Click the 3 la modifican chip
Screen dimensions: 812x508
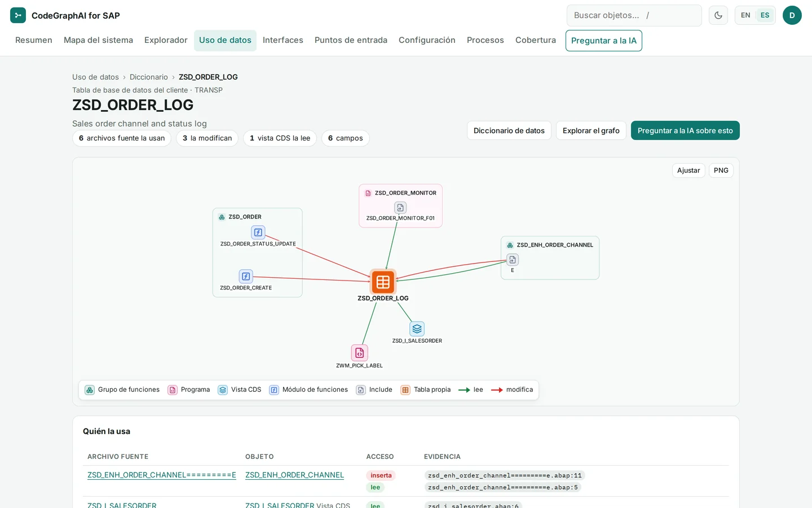pos(208,138)
